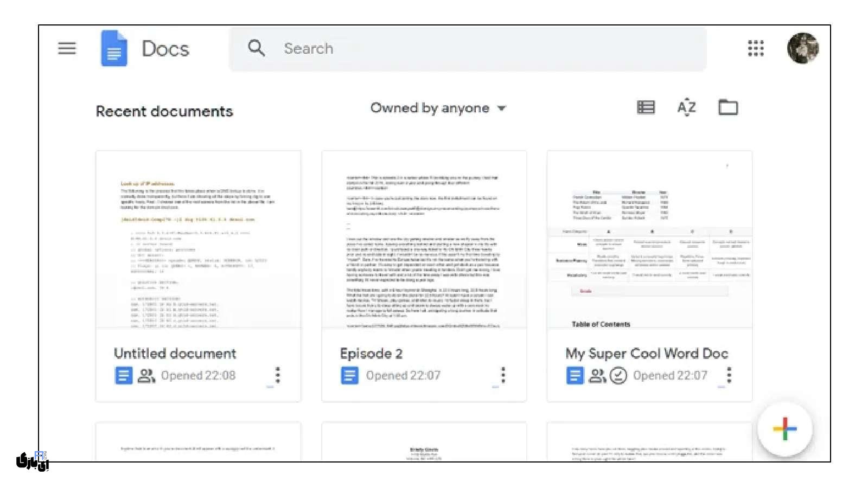Click Docs file icon under Untitled document
This screenshot has width=868, height=488.
(x=124, y=375)
